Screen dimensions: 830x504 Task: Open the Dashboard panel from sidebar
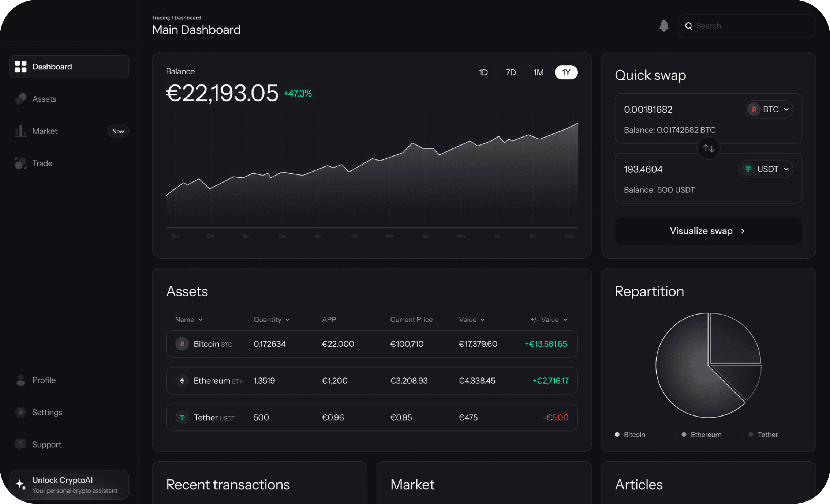pyautogui.click(x=69, y=66)
